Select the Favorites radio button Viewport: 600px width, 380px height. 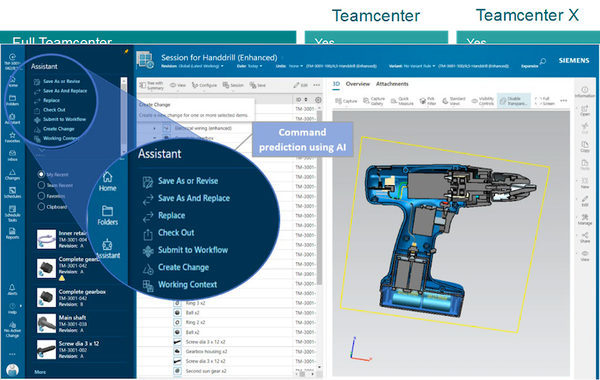pos(41,196)
